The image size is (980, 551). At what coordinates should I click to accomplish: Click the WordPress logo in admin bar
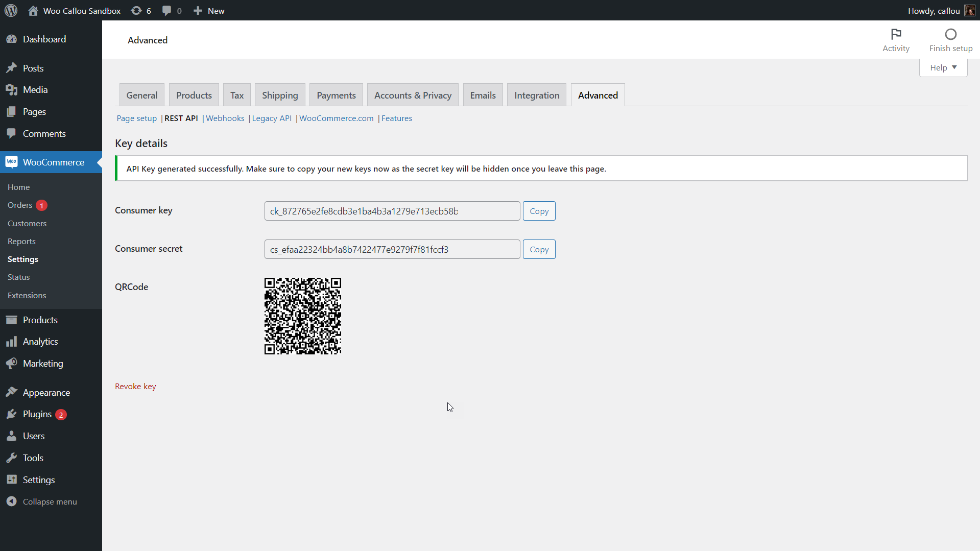(x=11, y=10)
